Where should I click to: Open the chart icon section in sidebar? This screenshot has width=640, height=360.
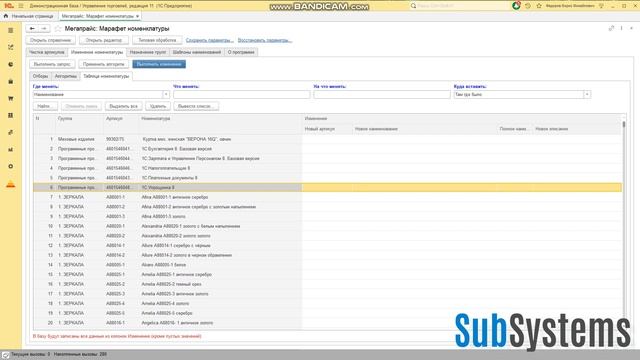tap(11, 47)
